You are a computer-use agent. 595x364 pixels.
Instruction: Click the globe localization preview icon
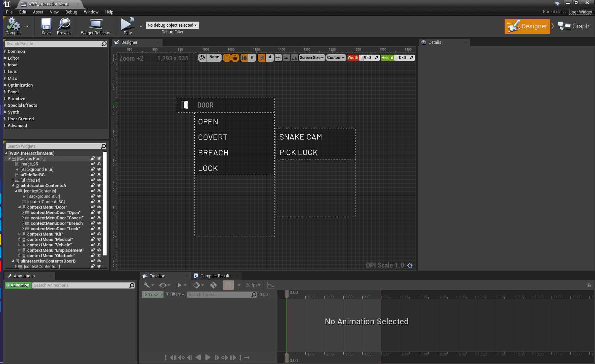pos(202,58)
